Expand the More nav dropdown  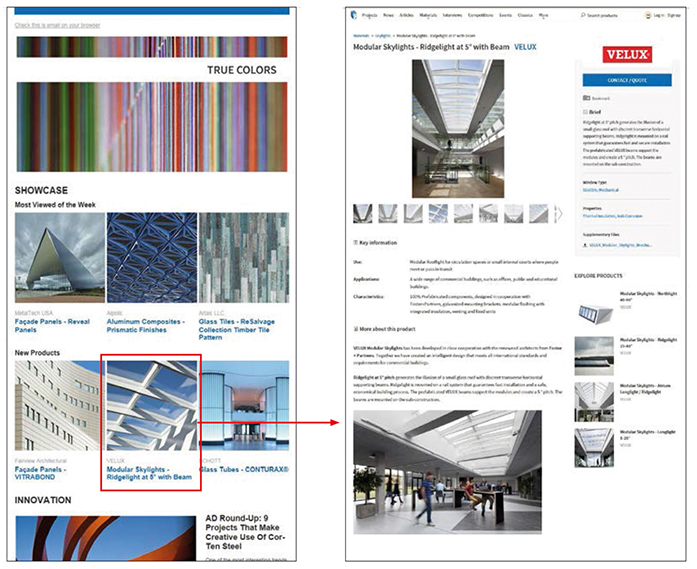[543, 16]
